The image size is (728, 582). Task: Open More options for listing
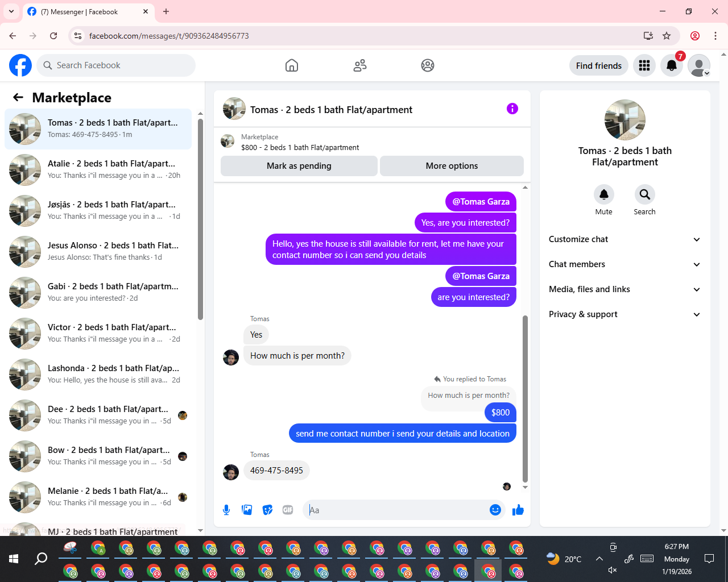[452, 166]
